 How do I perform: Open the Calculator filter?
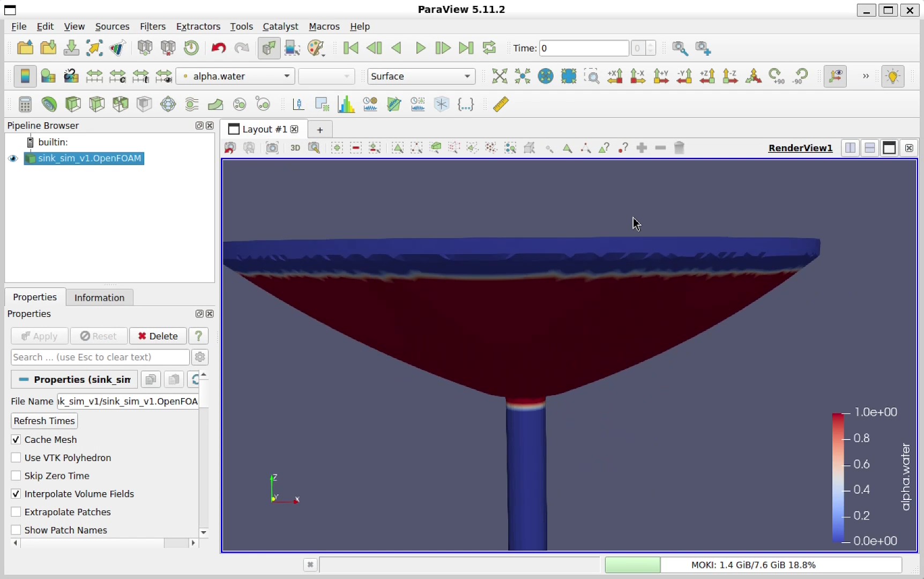pos(25,105)
